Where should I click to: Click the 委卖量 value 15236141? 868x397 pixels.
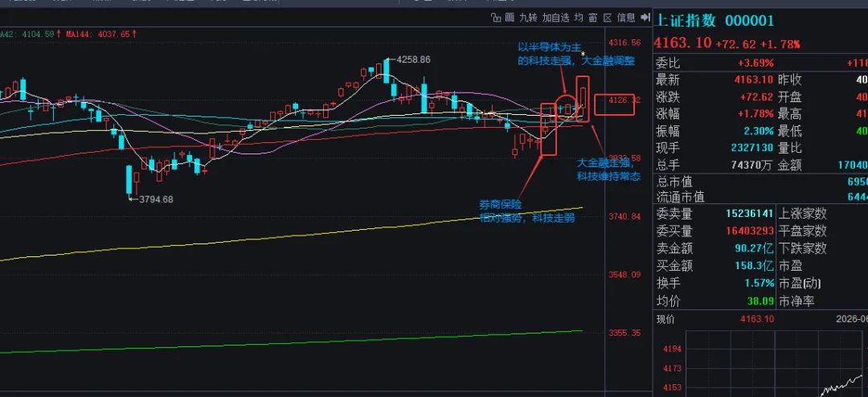pos(750,214)
